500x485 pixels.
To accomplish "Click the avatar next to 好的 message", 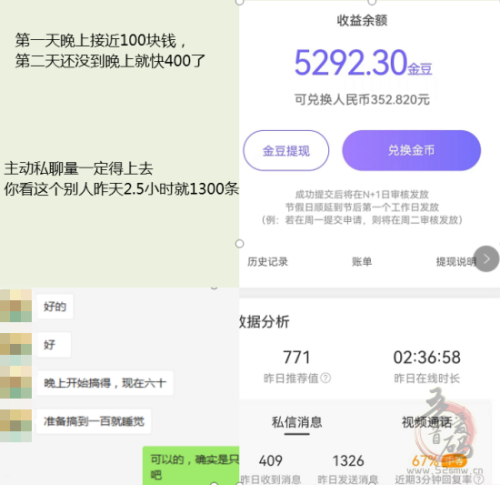I will (x=16, y=306).
